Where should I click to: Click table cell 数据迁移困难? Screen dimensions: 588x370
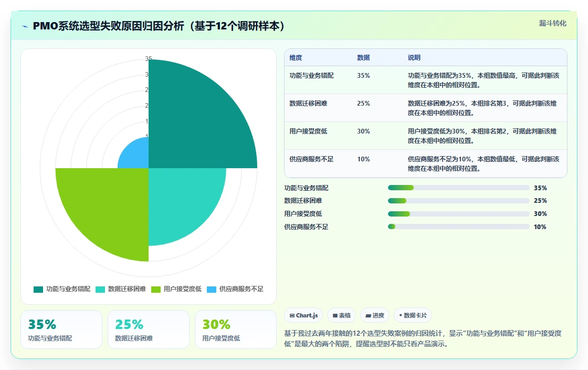[x=308, y=103]
